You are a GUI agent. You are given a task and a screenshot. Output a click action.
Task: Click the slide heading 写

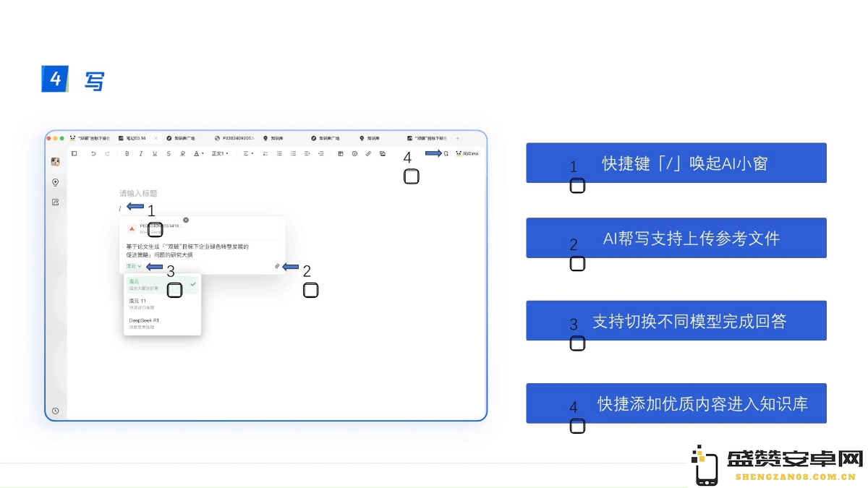pyautogui.click(x=94, y=80)
